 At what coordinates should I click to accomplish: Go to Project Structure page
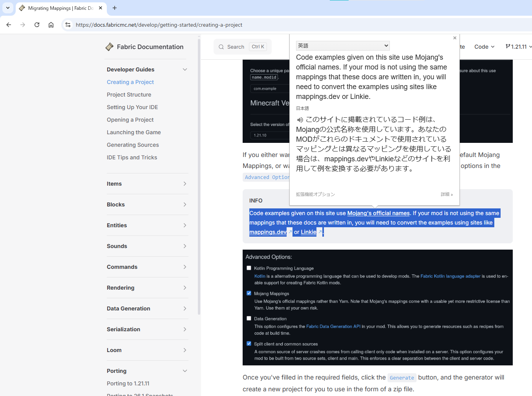[129, 95]
